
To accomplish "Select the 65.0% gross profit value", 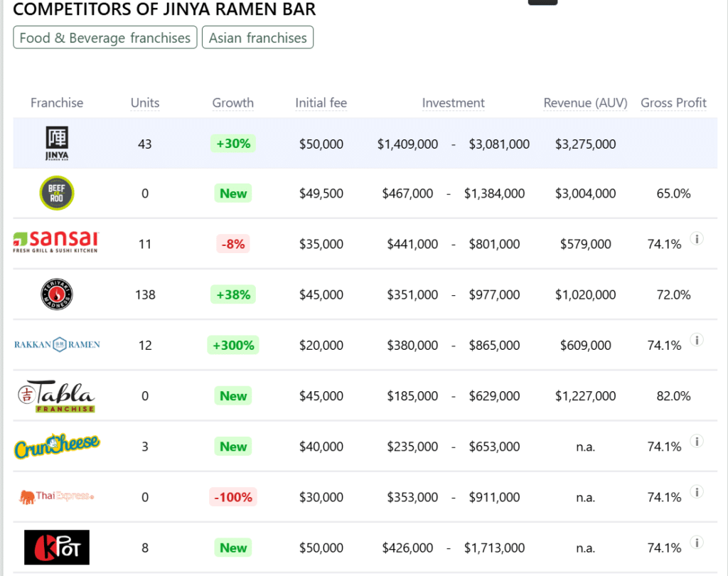I will (x=674, y=193).
